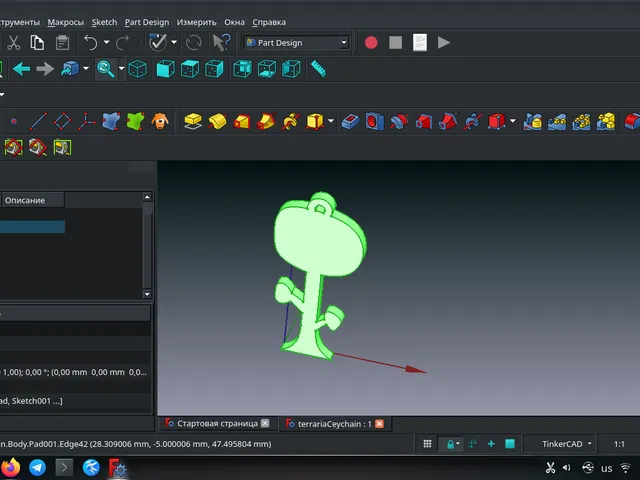The height and width of the screenshot is (480, 640).
Task: Open dropdown next to checkmark icon
Action: (174, 42)
